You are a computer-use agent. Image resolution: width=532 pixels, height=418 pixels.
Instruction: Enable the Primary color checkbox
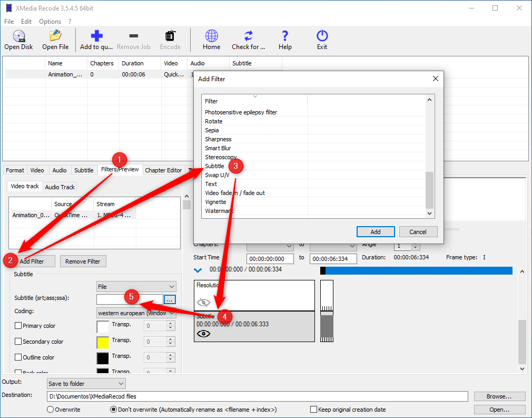click(18, 326)
